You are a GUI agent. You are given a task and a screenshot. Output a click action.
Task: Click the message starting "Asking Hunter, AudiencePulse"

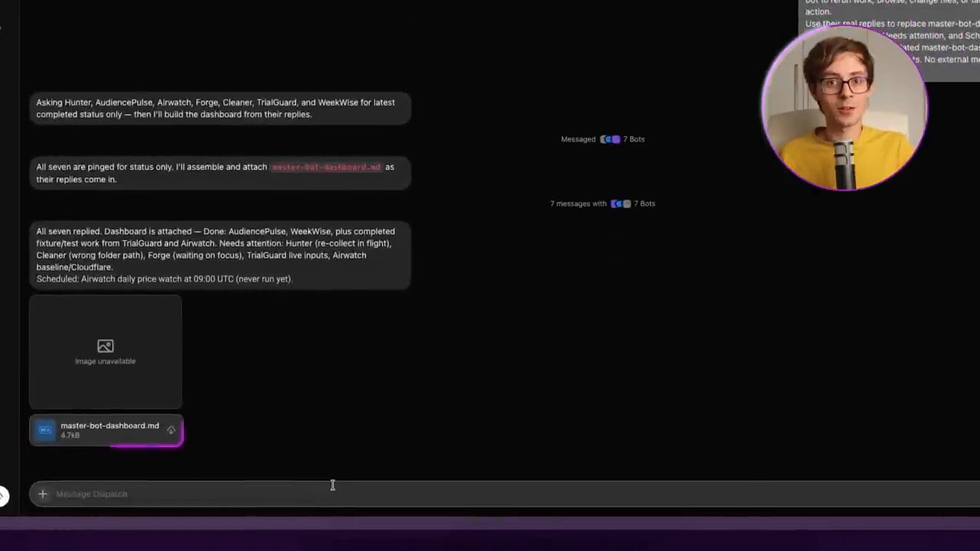[x=220, y=109]
